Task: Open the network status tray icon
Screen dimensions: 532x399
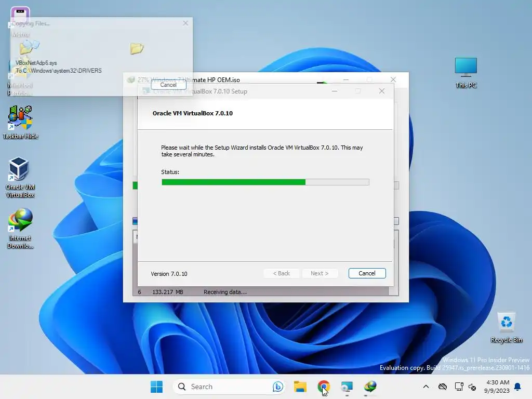Action: point(459,387)
